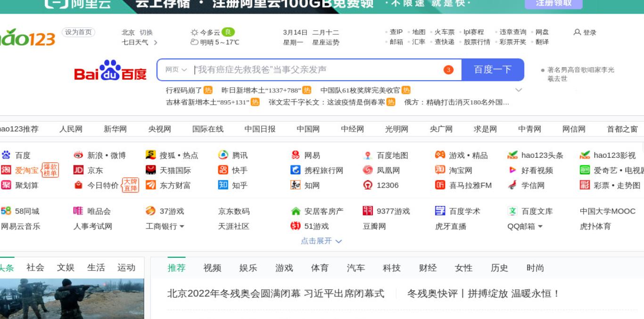
Task: Open the 凤凰网 swirl icon
Action: point(368,171)
